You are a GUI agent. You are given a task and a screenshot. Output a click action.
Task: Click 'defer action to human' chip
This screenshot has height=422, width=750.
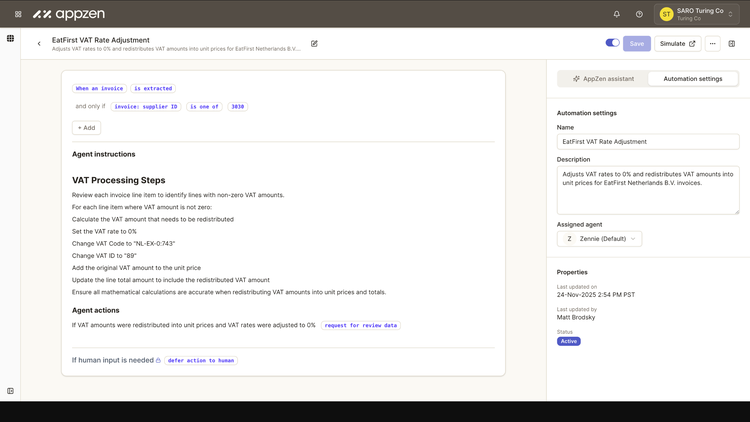pyautogui.click(x=201, y=360)
